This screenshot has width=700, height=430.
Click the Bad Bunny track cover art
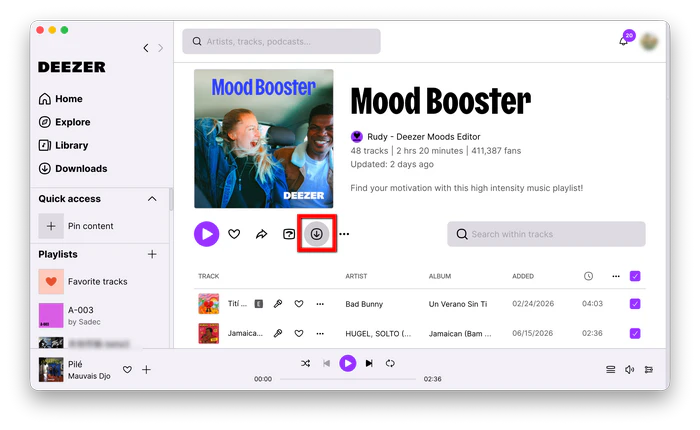(x=208, y=304)
